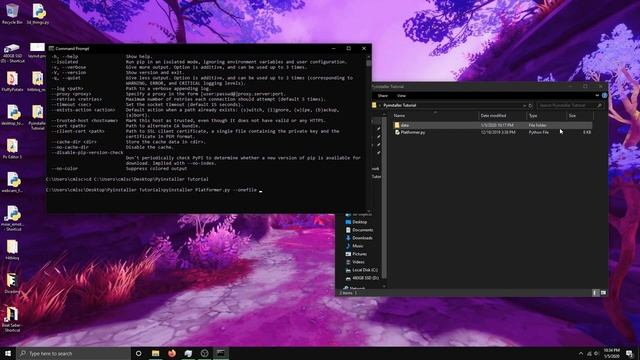
Task: Open the Px Editor 3 desktop folder
Action: click(12, 149)
